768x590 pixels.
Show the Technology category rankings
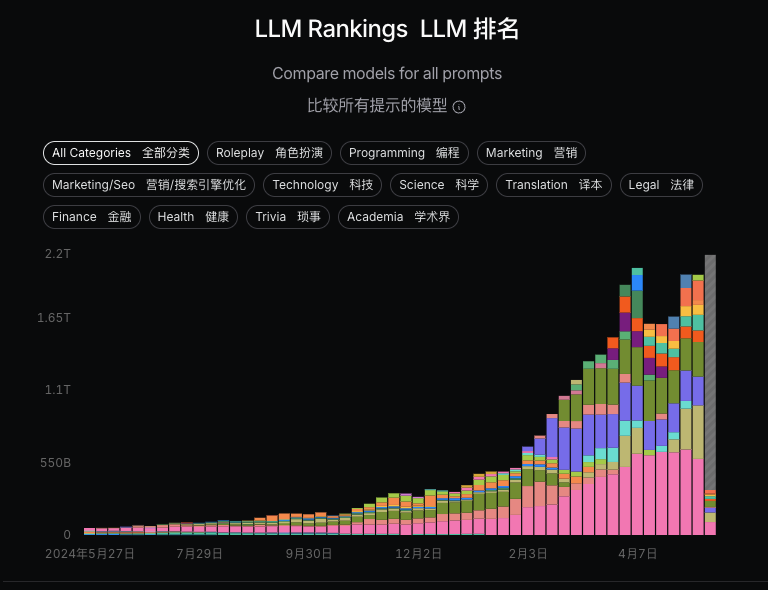[322, 185]
